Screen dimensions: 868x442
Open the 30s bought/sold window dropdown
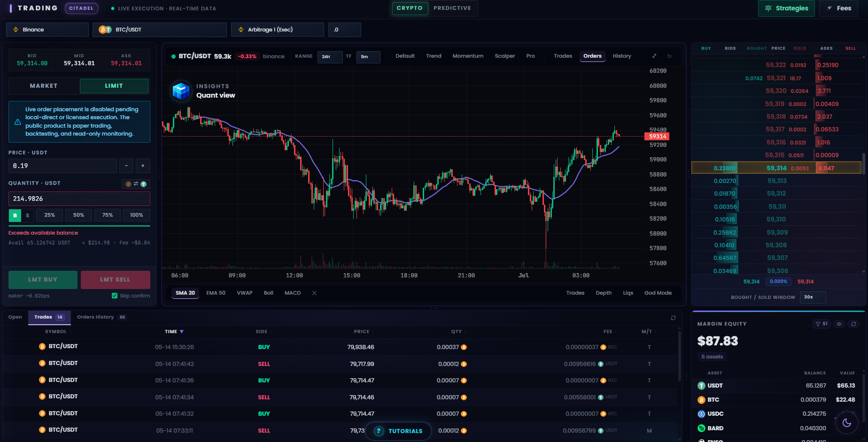coord(813,297)
